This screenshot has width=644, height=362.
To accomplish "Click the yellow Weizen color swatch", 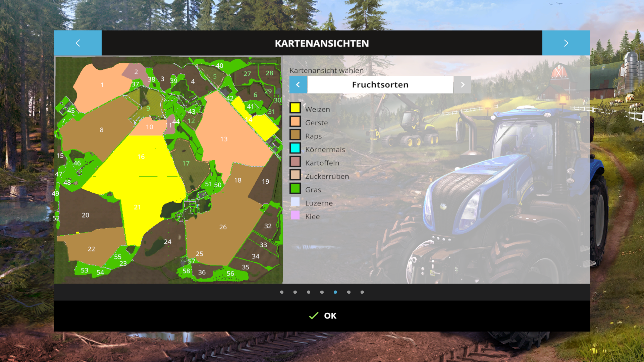I will click(295, 108).
